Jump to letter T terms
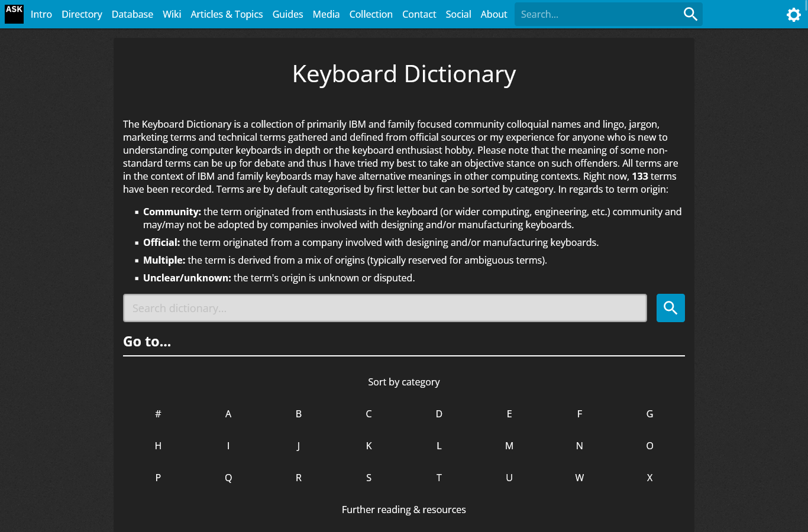The height and width of the screenshot is (532, 808). [439, 478]
